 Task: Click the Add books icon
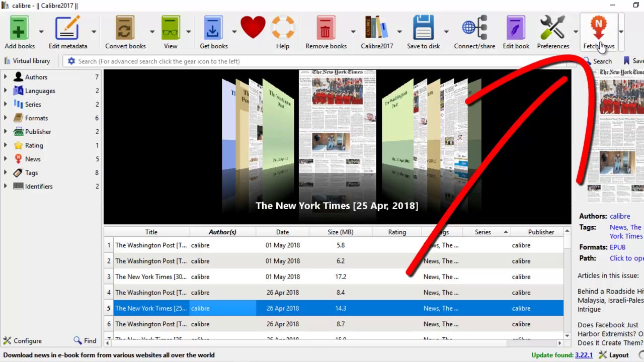pyautogui.click(x=19, y=28)
